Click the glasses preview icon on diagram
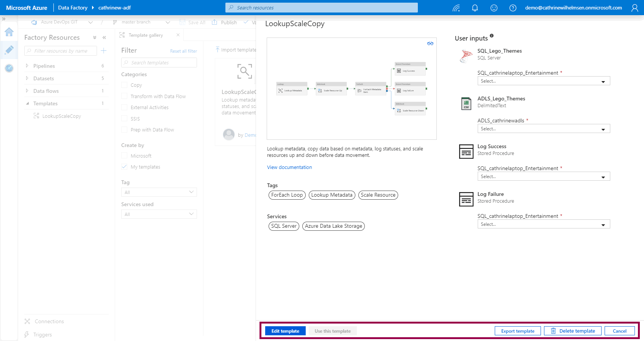This screenshot has height=341, width=644. 430,44
